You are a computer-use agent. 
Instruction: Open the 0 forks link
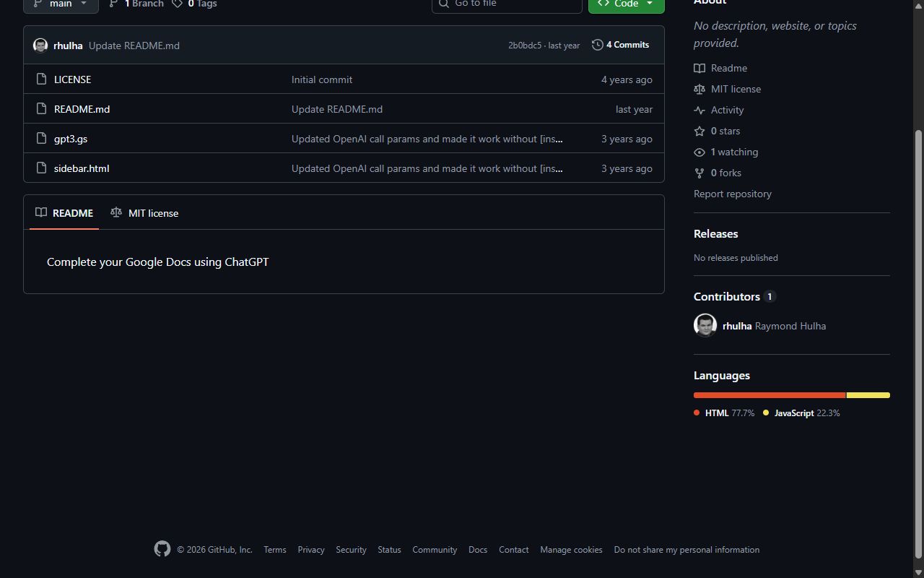click(x=726, y=173)
